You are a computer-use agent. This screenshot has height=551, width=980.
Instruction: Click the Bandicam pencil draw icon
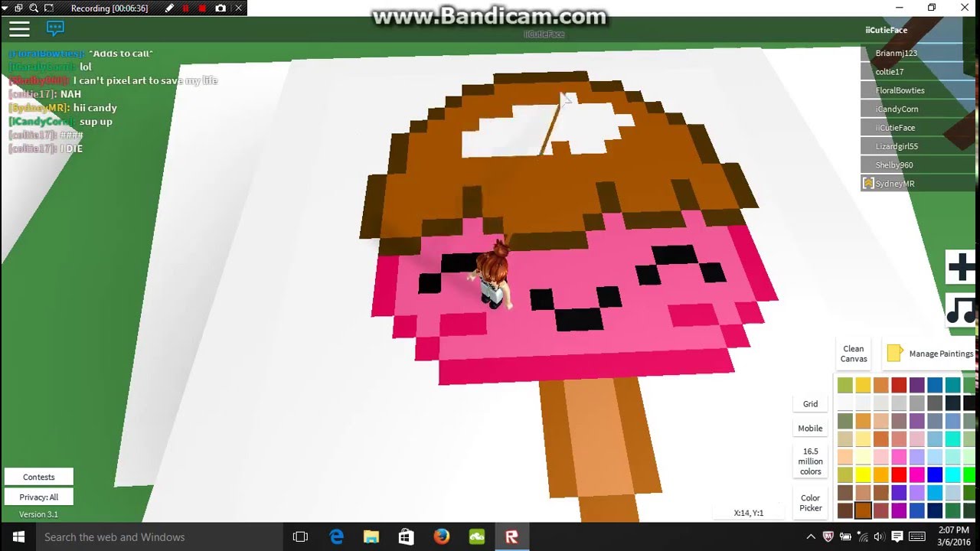(x=169, y=8)
